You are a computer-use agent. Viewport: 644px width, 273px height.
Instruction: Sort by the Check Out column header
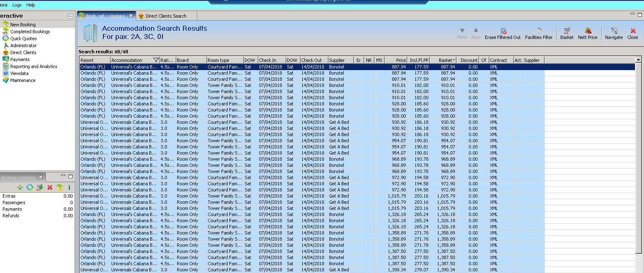pyautogui.click(x=314, y=60)
